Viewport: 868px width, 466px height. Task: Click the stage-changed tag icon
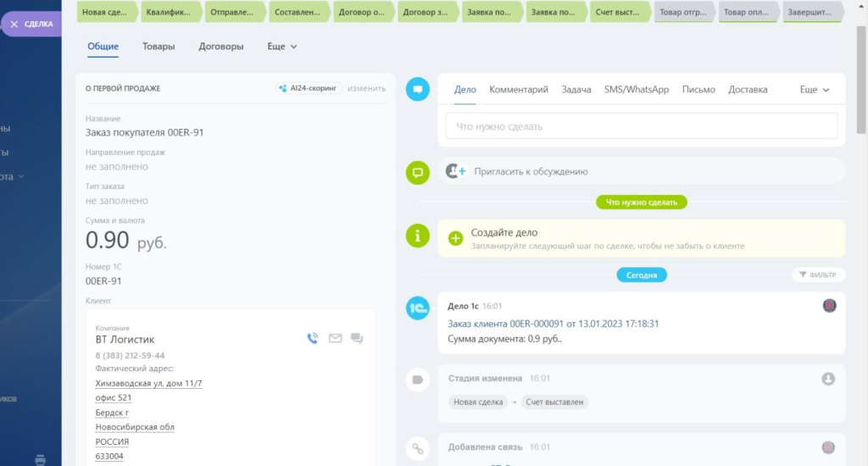pyautogui.click(x=417, y=380)
